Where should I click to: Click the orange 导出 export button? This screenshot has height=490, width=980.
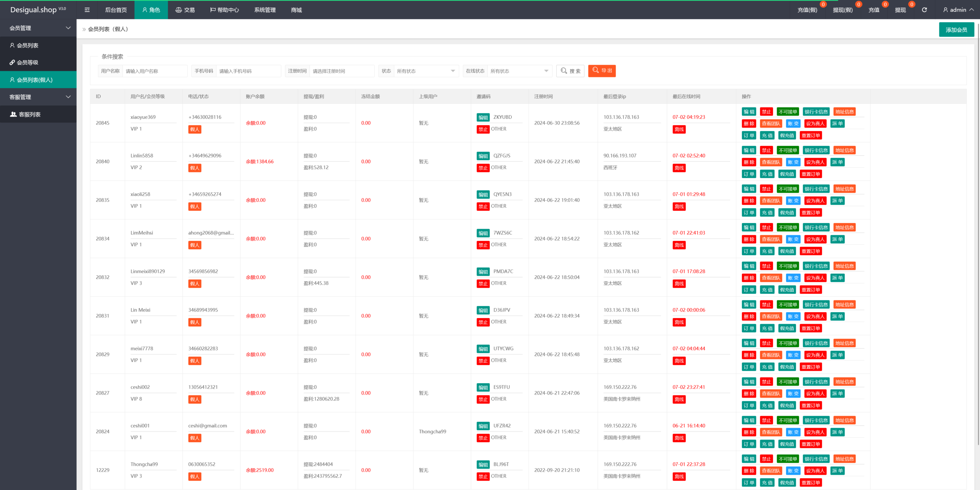(602, 70)
